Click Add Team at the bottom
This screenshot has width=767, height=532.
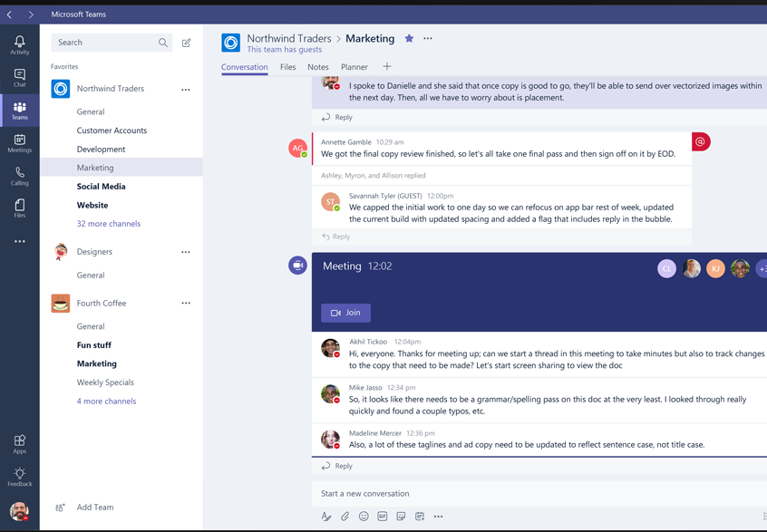pos(84,508)
